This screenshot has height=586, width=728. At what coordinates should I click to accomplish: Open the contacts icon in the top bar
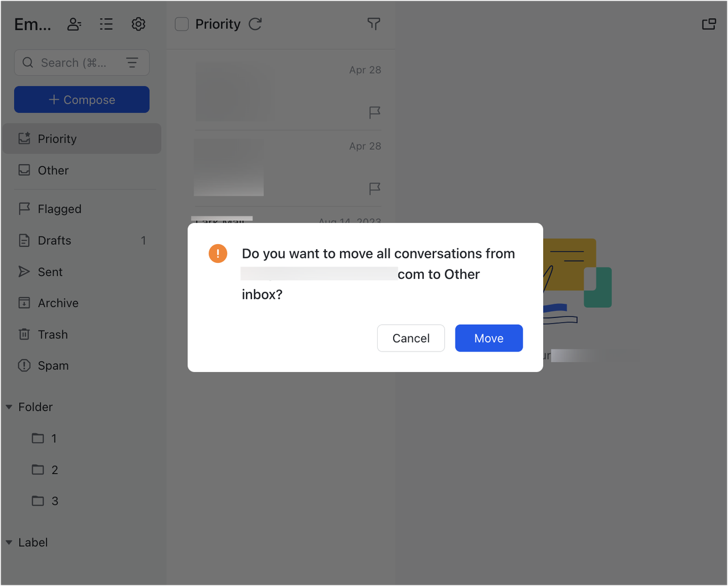[x=74, y=24]
